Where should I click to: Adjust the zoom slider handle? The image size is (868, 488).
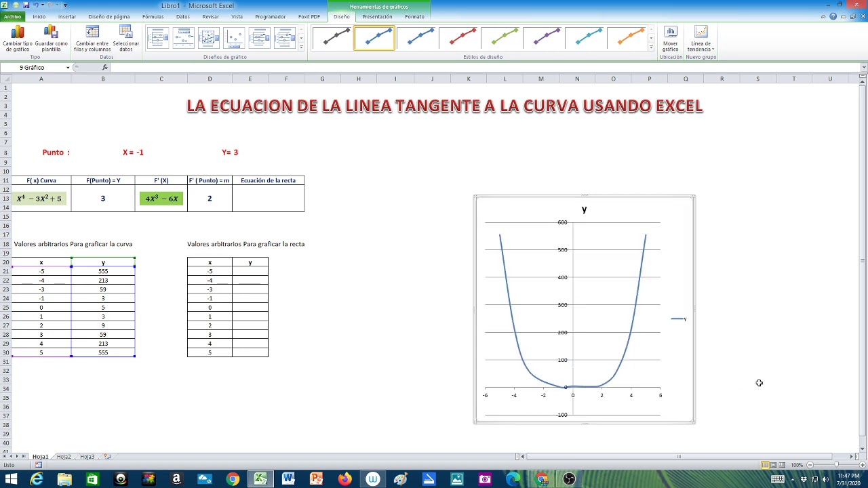pos(835,465)
